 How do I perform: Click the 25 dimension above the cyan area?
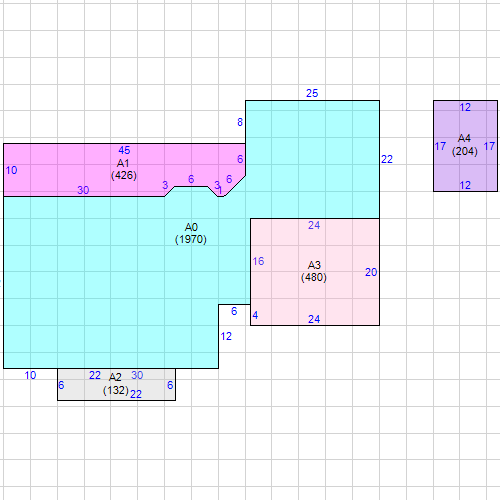312,93
